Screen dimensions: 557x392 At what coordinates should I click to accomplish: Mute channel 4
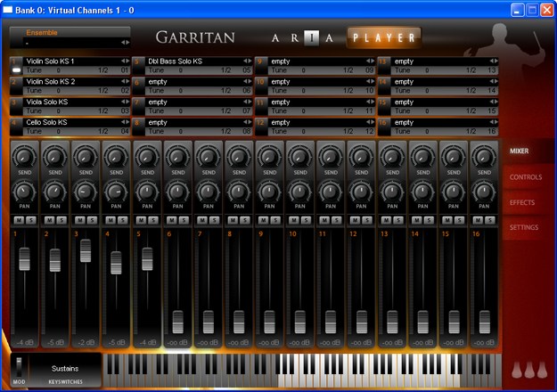pos(111,220)
